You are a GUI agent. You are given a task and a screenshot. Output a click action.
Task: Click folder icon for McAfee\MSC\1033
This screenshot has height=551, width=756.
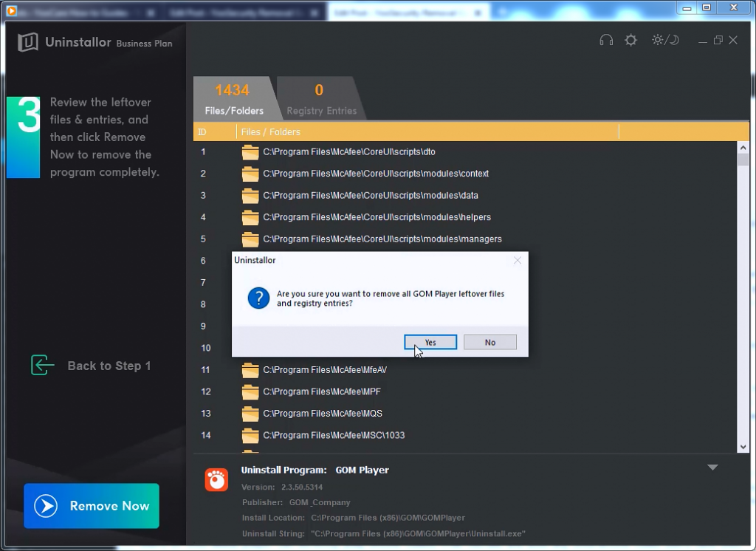click(x=250, y=436)
